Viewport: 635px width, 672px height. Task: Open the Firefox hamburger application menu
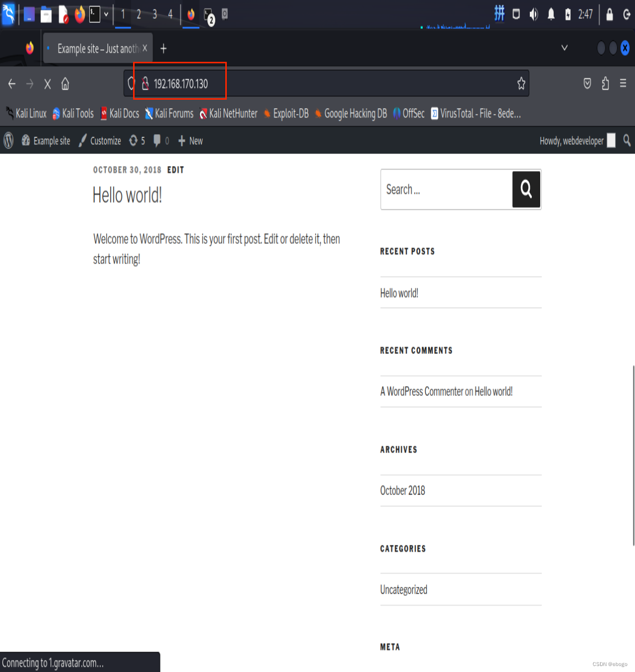[x=623, y=83]
